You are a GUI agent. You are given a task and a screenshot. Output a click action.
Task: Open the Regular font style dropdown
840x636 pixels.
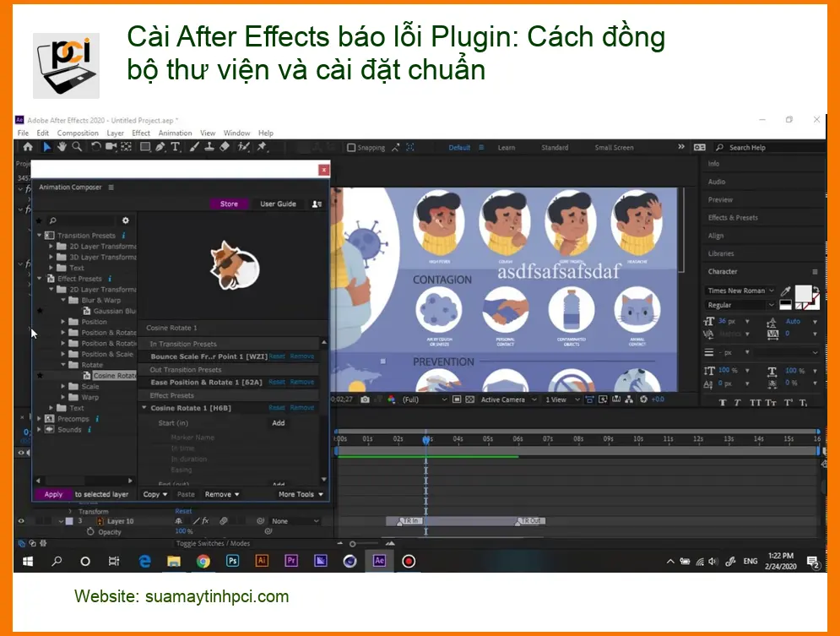740,305
